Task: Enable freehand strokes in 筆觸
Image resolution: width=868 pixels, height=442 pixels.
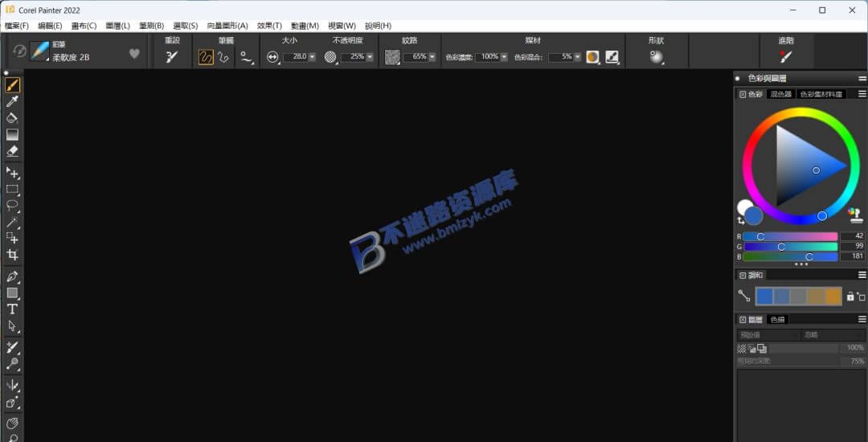Action: (206, 57)
